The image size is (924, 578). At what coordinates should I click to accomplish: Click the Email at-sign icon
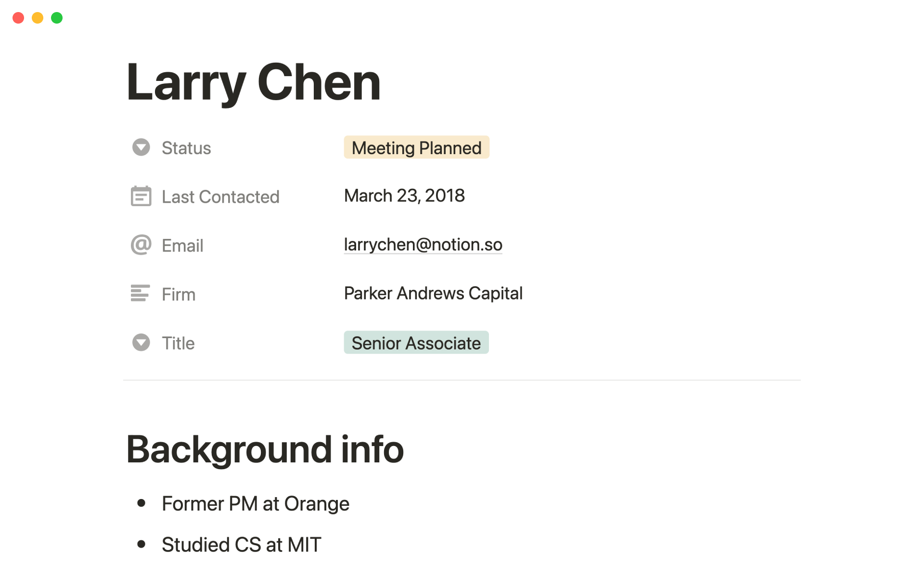(x=141, y=245)
